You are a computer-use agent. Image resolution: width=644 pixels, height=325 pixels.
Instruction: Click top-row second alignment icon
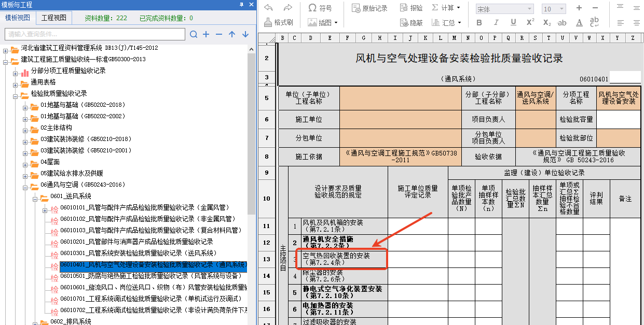pyautogui.click(x=636, y=7)
